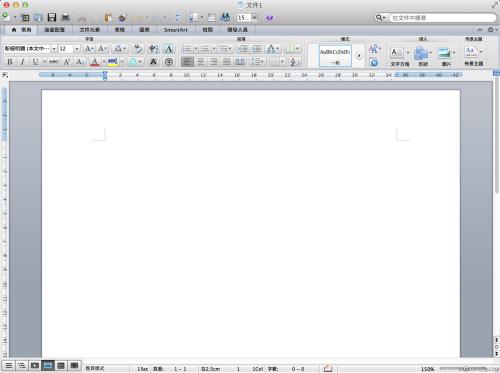Switch to the SmartArt ribbon tab
This screenshot has height=373, width=500.
pos(176,30)
